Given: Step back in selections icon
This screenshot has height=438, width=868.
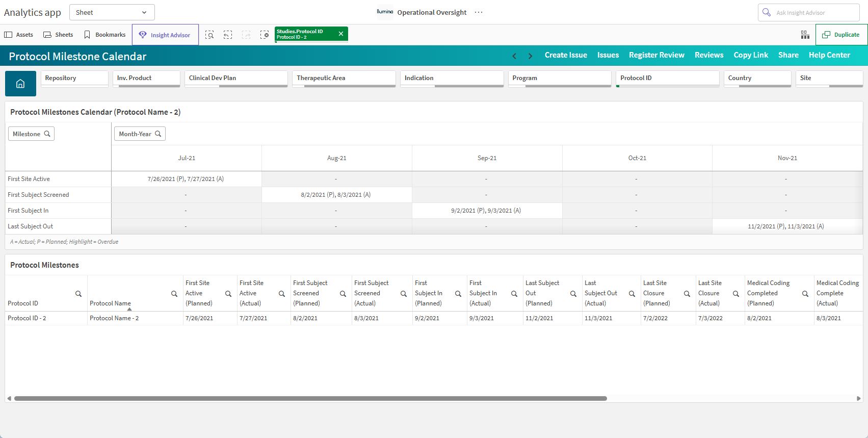Looking at the screenshot, I should pos(228,35).
